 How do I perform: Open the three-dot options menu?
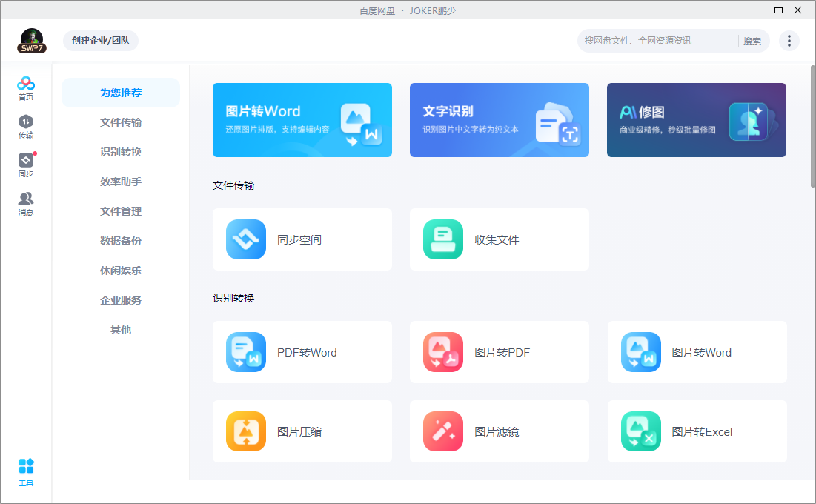coord(789,41)
